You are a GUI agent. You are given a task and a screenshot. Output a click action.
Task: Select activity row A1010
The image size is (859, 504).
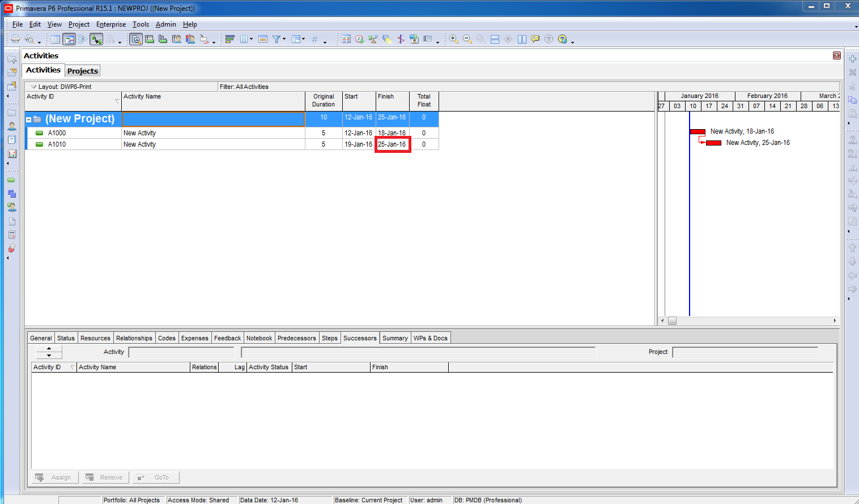57,144
